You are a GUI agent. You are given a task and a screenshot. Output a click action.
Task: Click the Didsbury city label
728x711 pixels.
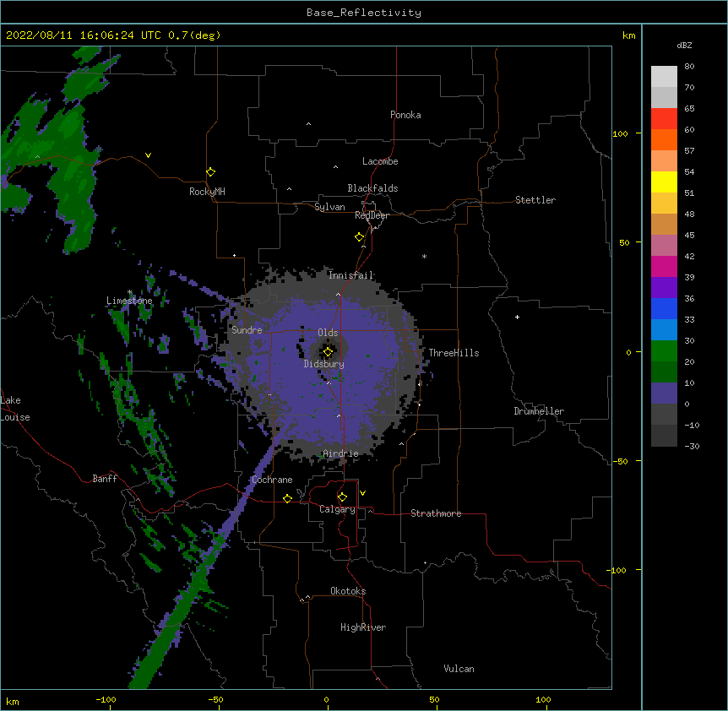pyautogui.click(x=324, y=364)
